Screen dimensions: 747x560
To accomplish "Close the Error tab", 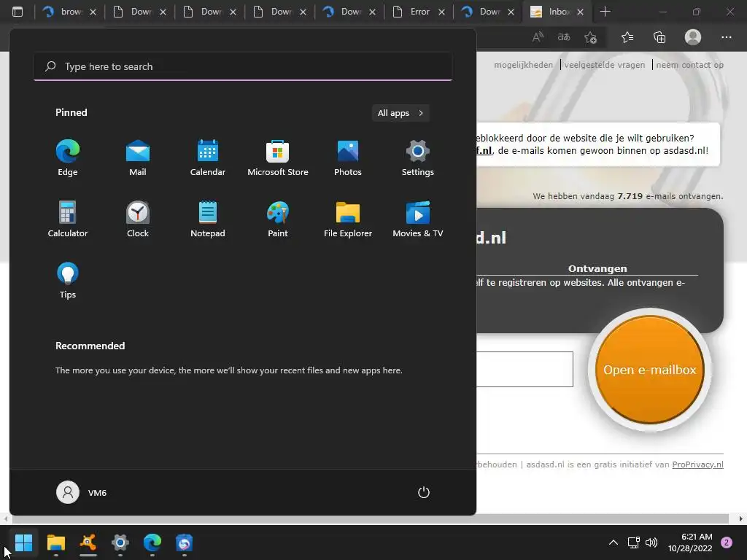I will coord(441,12).
